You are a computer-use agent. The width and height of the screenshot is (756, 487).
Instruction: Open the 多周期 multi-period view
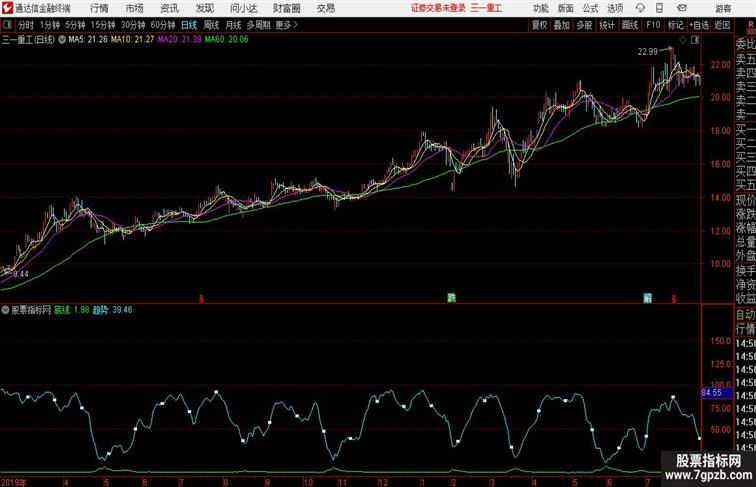coord(258,25)
